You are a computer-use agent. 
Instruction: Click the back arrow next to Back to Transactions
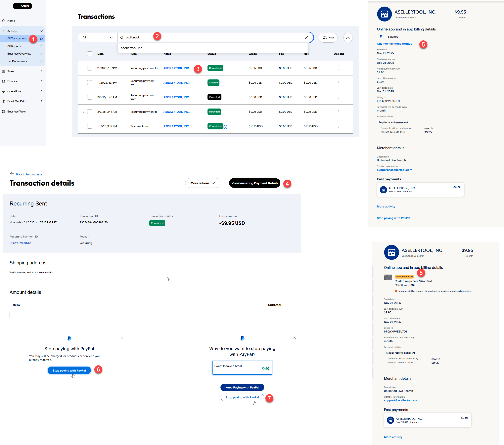tap(12, 174)
